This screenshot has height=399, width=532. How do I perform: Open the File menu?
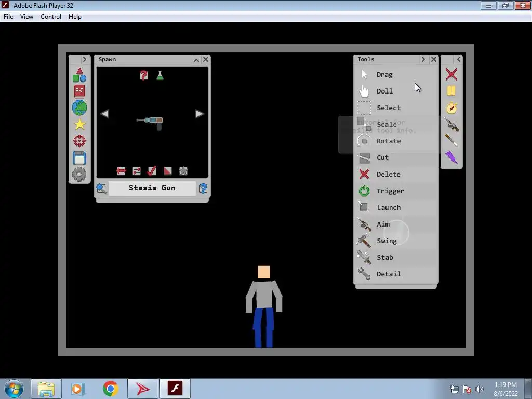pyautogui.click(x=8, y=17)
